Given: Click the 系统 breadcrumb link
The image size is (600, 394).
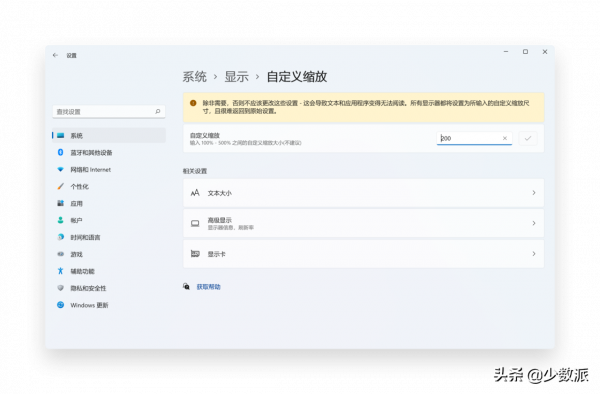Looking at the screenshot, I should click(194, 77).
